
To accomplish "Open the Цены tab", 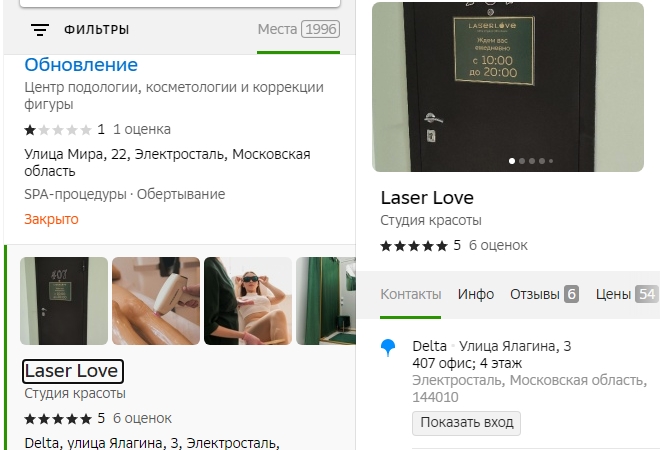I will [627, 294].
